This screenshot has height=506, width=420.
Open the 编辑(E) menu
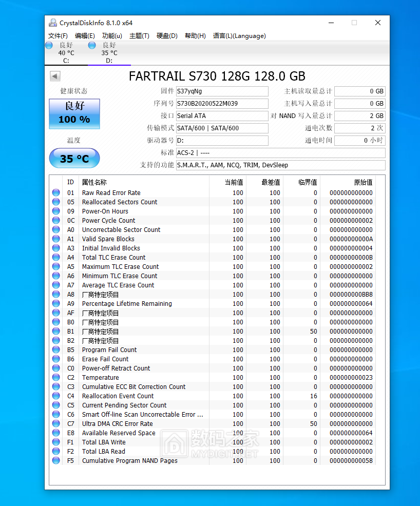(x=85, y=36)
